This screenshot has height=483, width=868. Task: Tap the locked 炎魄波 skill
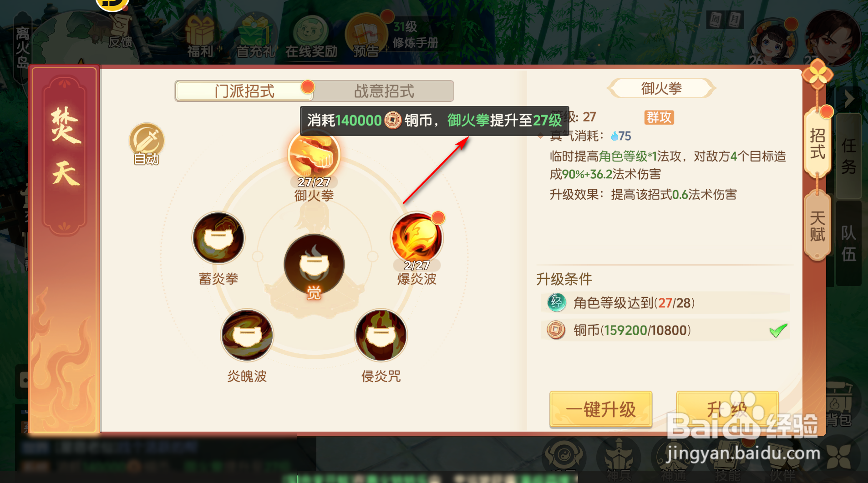tap(247, 335)
